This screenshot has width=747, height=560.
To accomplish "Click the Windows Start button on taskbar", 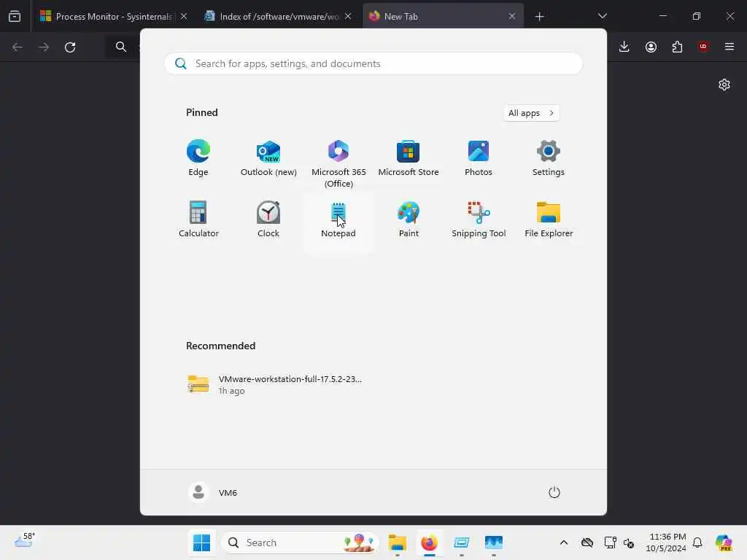I will click(x=201, y=542).
